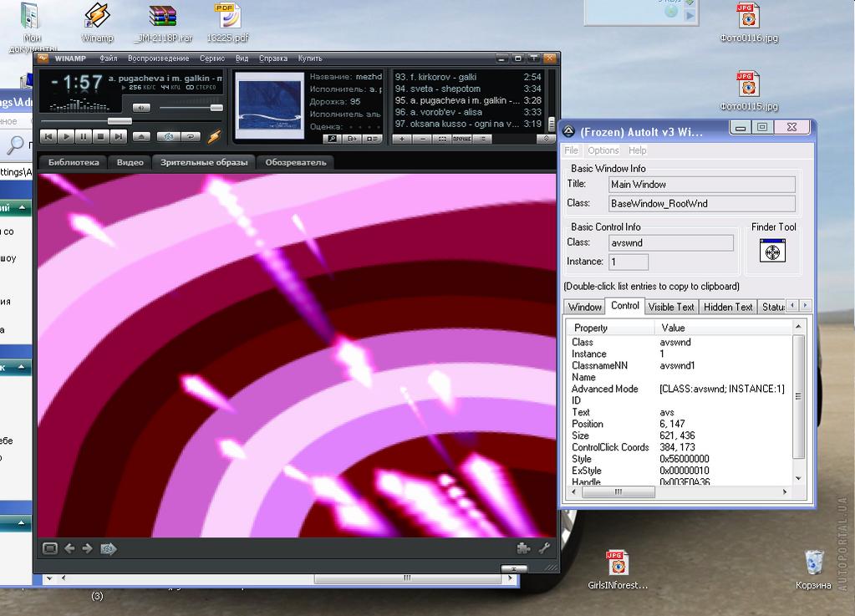
Task: Add track using playlist plus button
Action: point(403,139)
